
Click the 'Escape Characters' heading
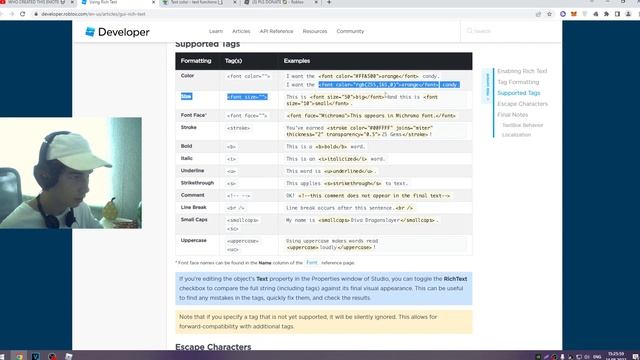click(213, 347)
